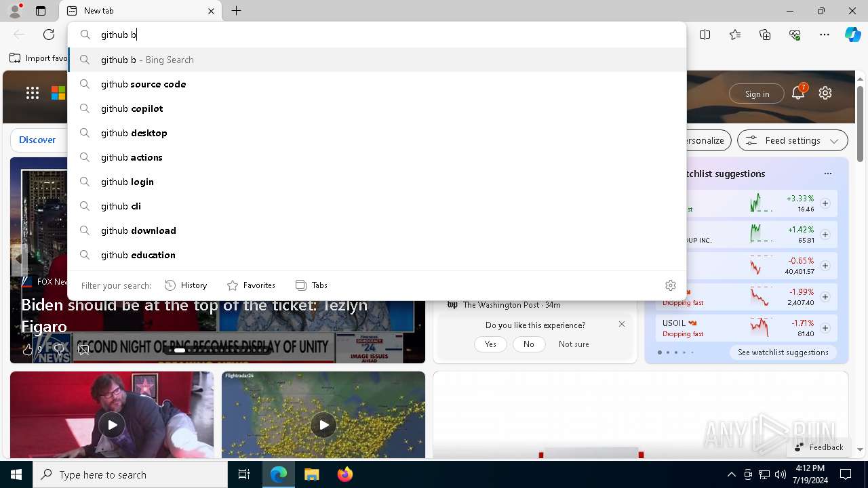This screenshot has height=488, width=868.
Task: Open Collections panel
Action: [765, 35]
